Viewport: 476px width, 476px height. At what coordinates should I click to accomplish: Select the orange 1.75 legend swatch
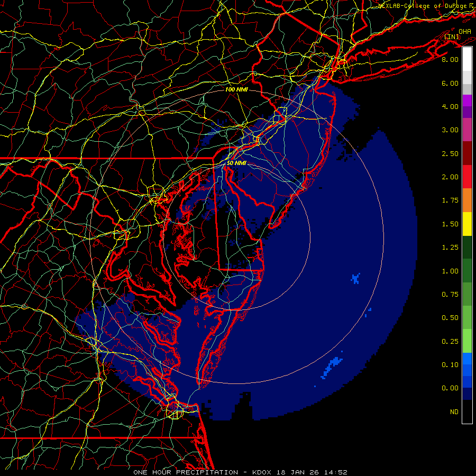click(x=467, y=200)
